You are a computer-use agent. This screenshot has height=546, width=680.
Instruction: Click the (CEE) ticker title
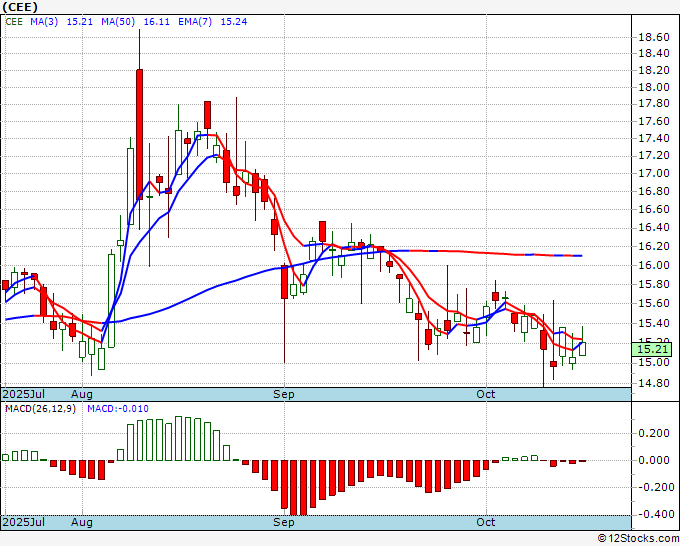click(20, 7)
